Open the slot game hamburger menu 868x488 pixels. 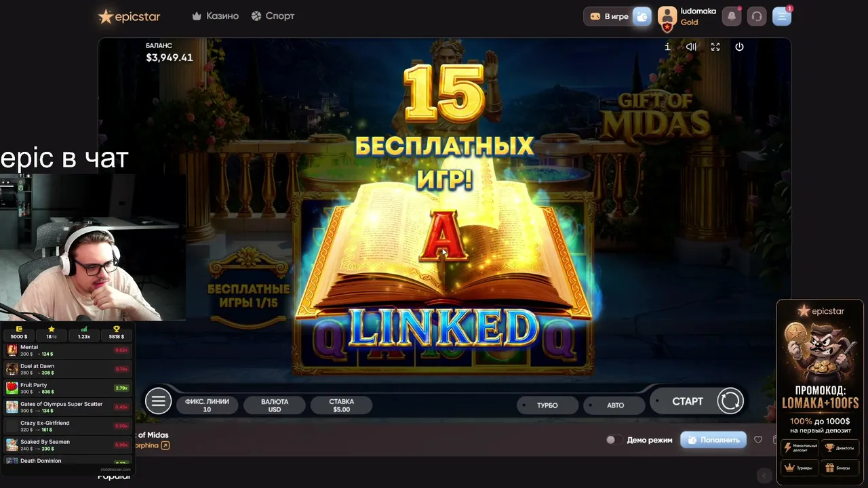click(158, 401)
